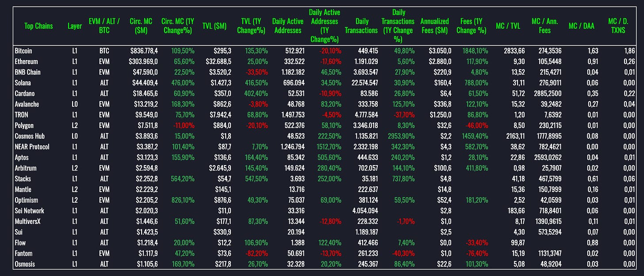This screenshot has width=644, height=276.
Task: Select the 'Ethereum' chain name
Action: pyautogui.click(x=26, y=62)
